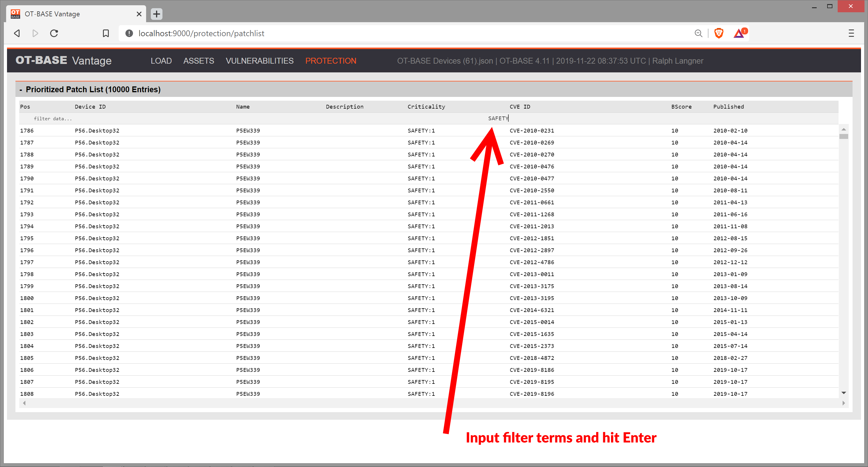Click the site info icon in address bar
This screenshot has height=467, width=868.
click(x=129, y=33)
